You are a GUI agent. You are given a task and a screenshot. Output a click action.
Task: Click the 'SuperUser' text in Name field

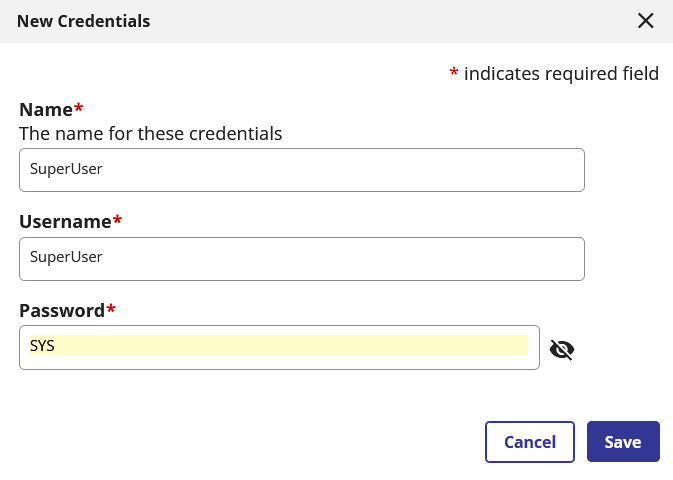66,169
